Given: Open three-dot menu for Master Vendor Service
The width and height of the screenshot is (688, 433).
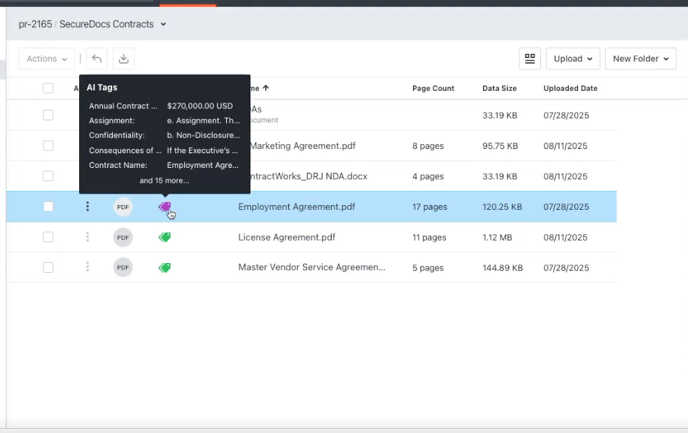Looking at the screenshot, I should [87, 267].
